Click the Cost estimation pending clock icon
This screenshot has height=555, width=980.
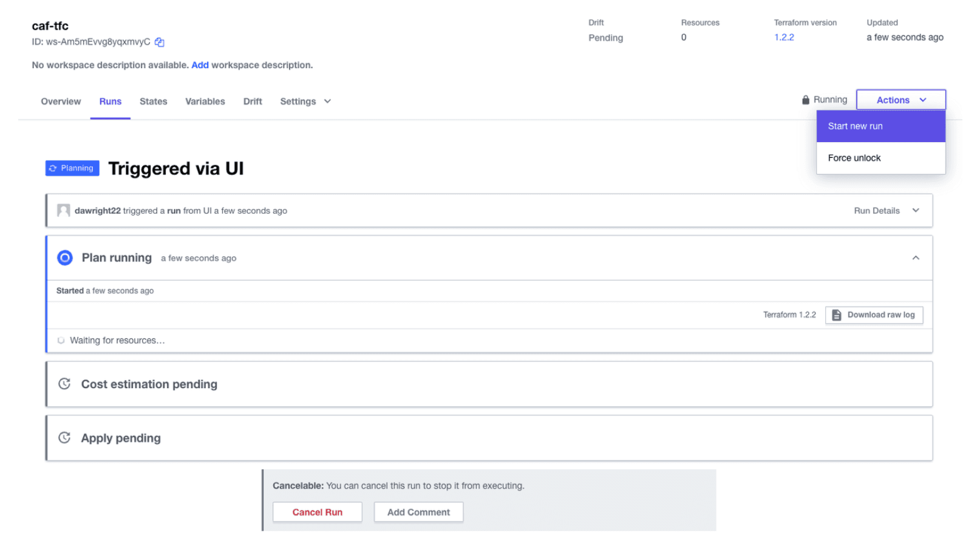(64, 384)
